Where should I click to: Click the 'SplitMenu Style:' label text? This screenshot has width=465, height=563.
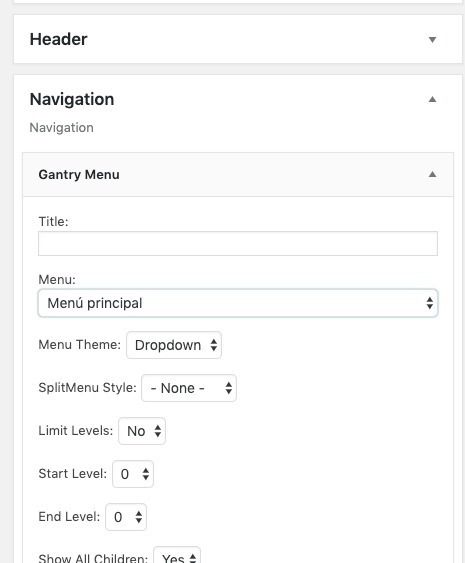tap(87, 388)
